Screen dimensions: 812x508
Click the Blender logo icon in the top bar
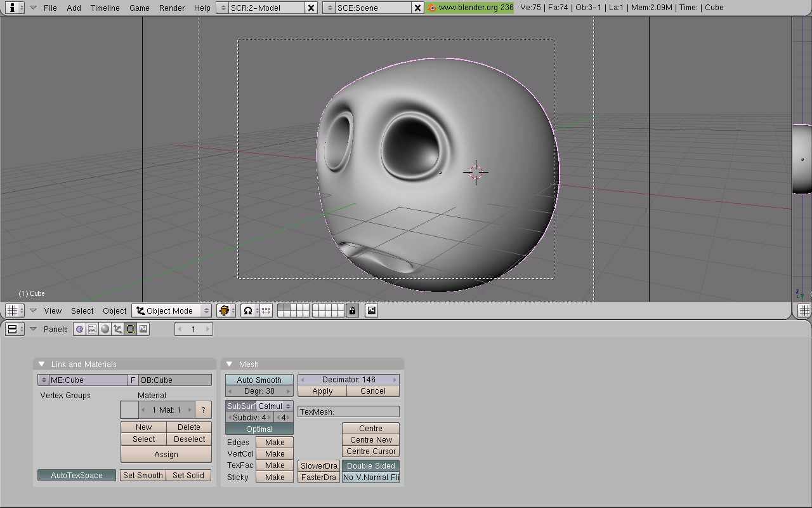(x=432, y=8)
